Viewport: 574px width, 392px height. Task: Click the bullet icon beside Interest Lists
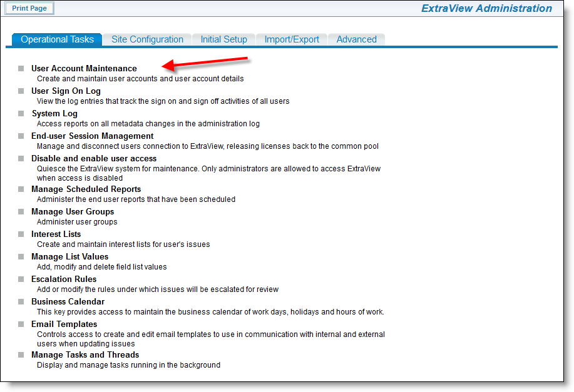[21, 234]
